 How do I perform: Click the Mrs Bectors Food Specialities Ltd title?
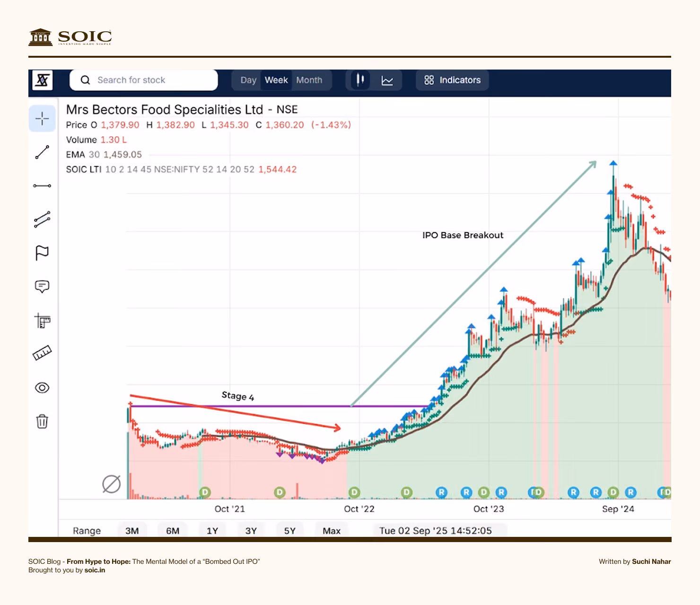point(164,110)
